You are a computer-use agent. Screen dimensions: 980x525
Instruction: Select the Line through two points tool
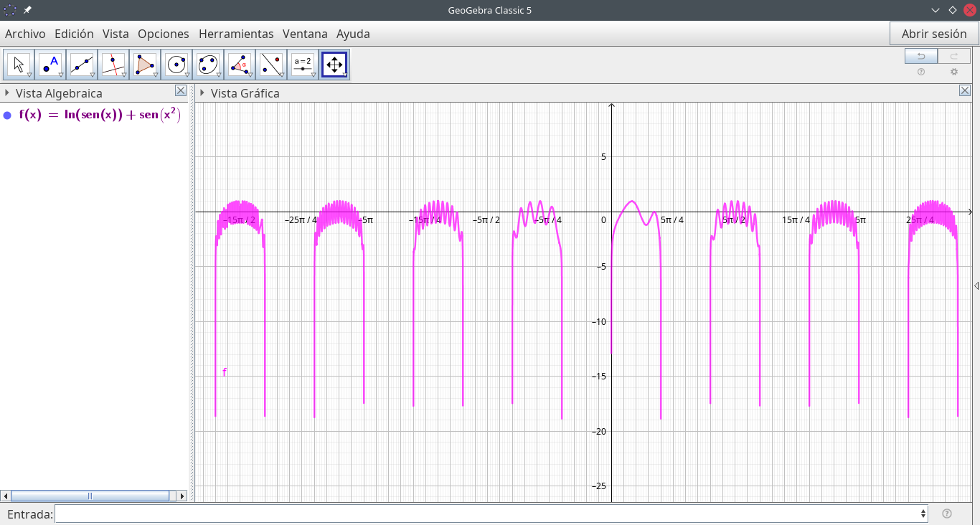pos(82,65)
